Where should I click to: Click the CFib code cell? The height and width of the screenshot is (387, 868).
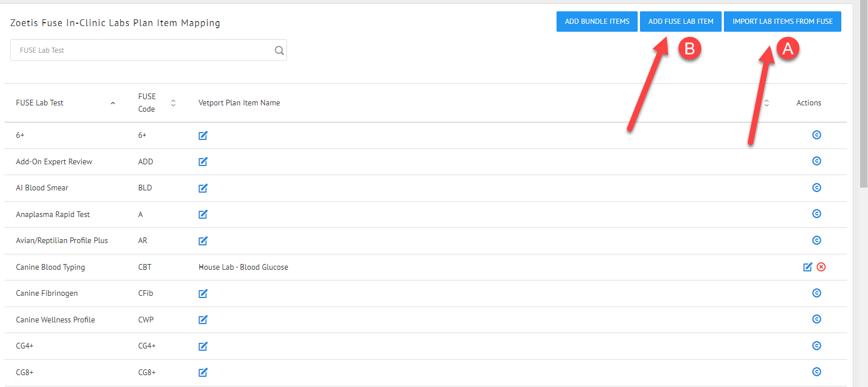coord(146,293)
